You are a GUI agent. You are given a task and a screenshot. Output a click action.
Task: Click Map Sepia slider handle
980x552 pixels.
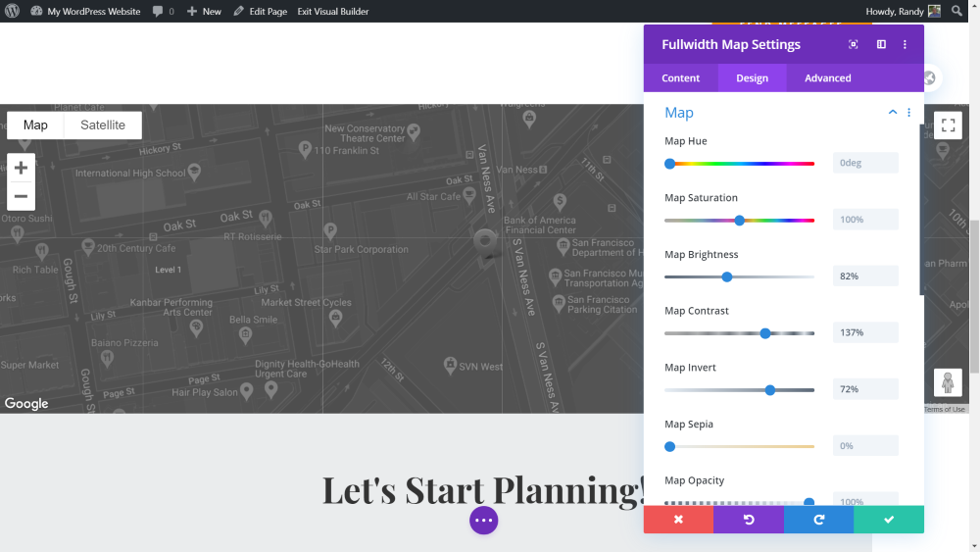[669, 447]
